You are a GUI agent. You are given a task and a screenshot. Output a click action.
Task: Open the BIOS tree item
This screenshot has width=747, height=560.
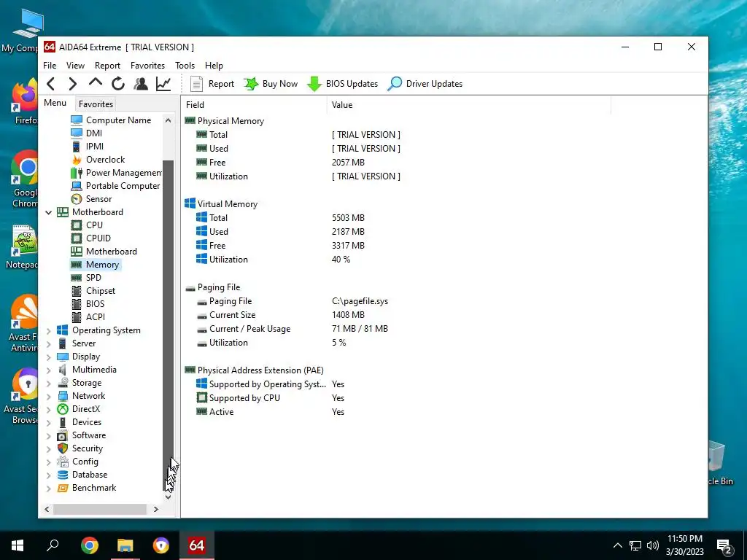tap(88, 304)
